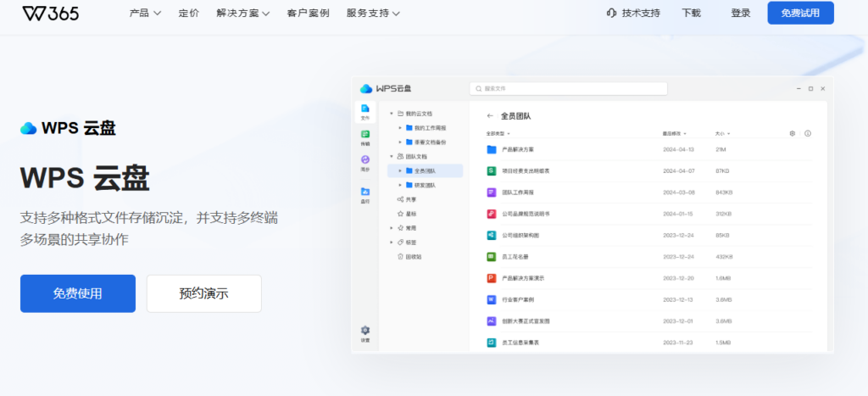Expand the 常用 tree arrow

tap(392, 228)
